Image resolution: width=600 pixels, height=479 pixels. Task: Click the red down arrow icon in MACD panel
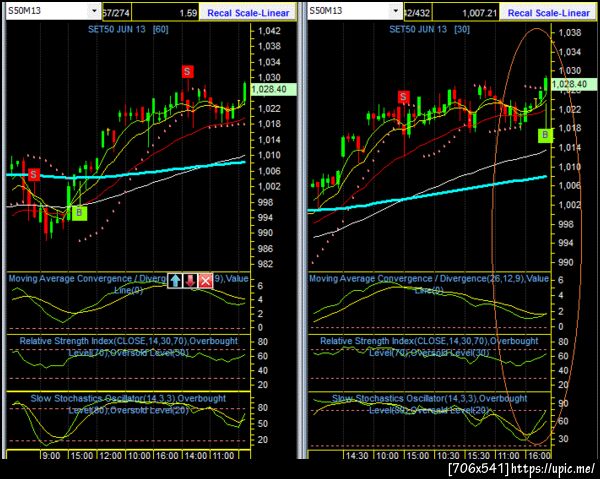point(191,280)
